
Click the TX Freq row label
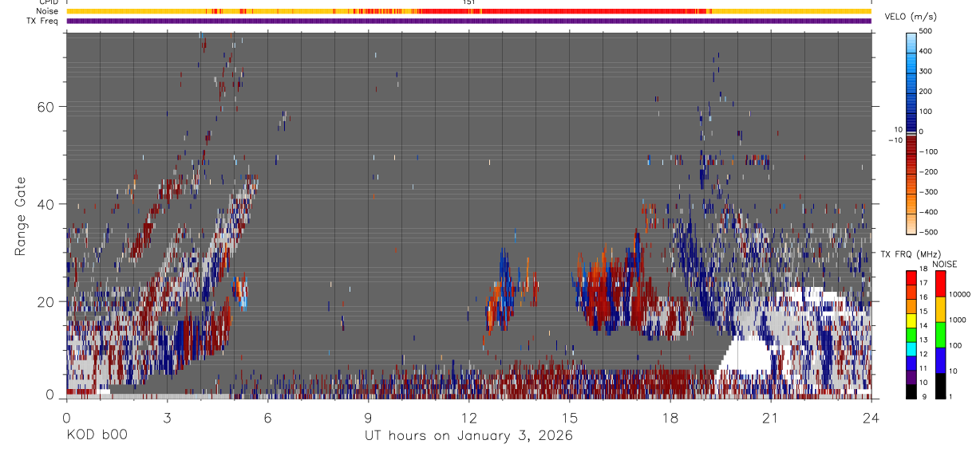click(x=43, y=21)
